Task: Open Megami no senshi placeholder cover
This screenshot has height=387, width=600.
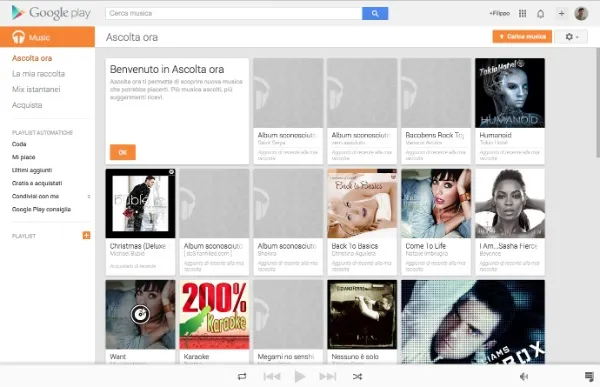Action: 288,315
